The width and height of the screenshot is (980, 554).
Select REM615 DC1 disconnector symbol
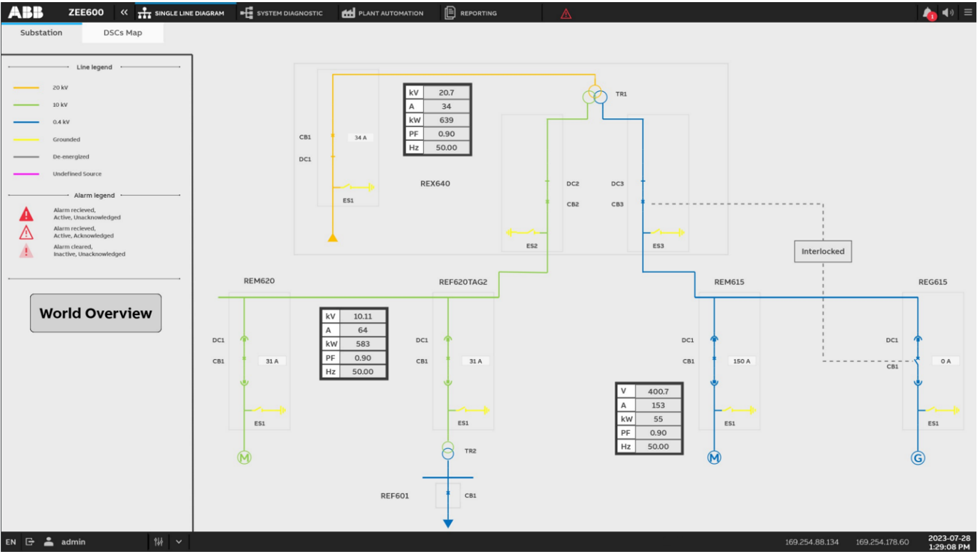(x=714, y=340)
